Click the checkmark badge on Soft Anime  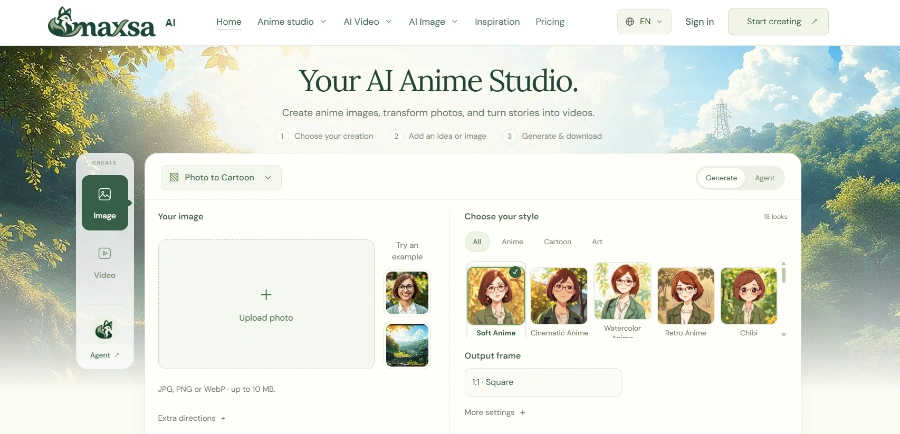(515, 272)
